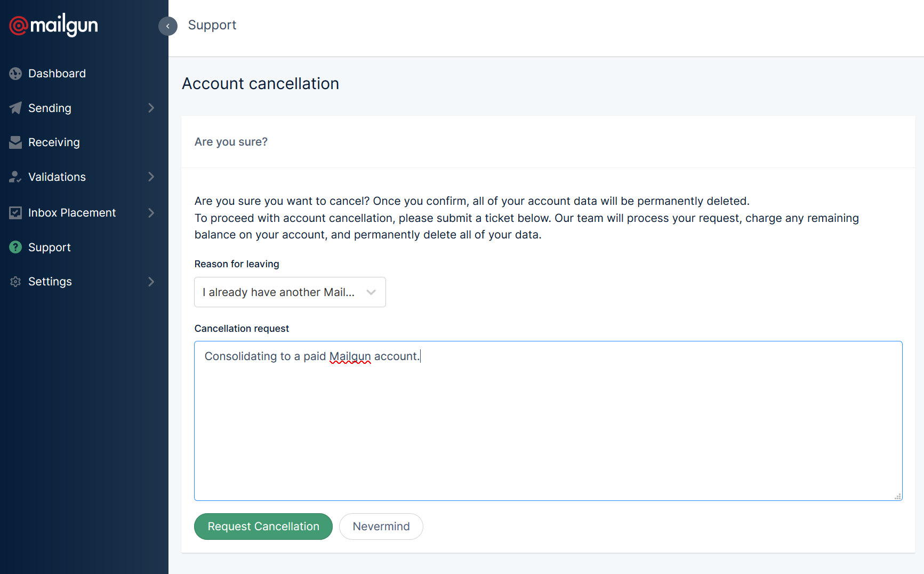Click the Support question mark icon
924x574 pixels.
pyautogui.click(x=15, y=247)
